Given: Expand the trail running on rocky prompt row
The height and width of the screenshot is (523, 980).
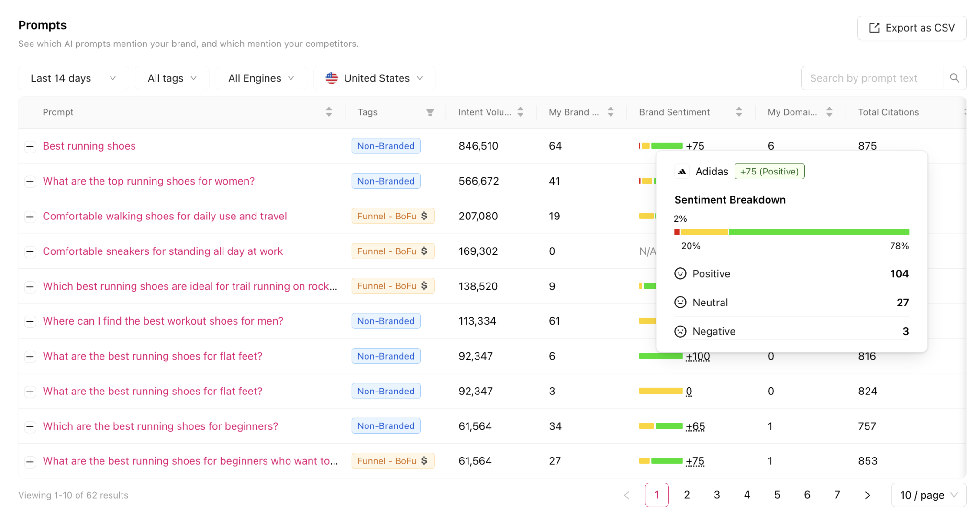Looking at the screenshot, I should [30, 286].
